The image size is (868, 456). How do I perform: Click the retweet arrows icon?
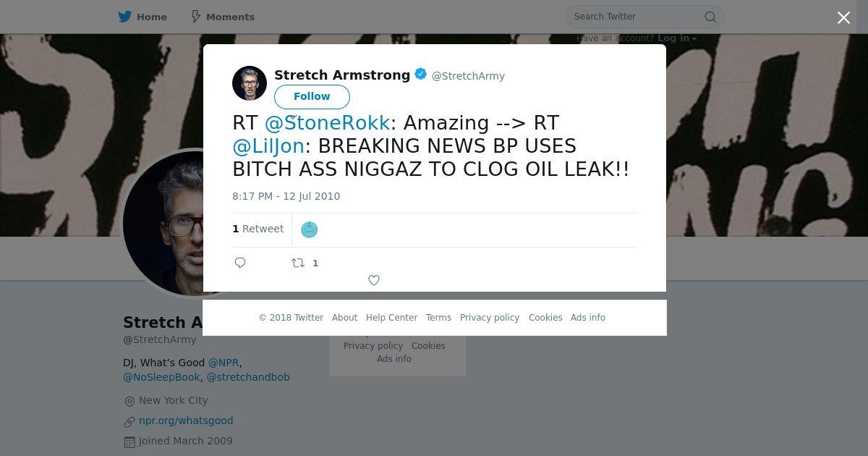click(x=297, y=263)
